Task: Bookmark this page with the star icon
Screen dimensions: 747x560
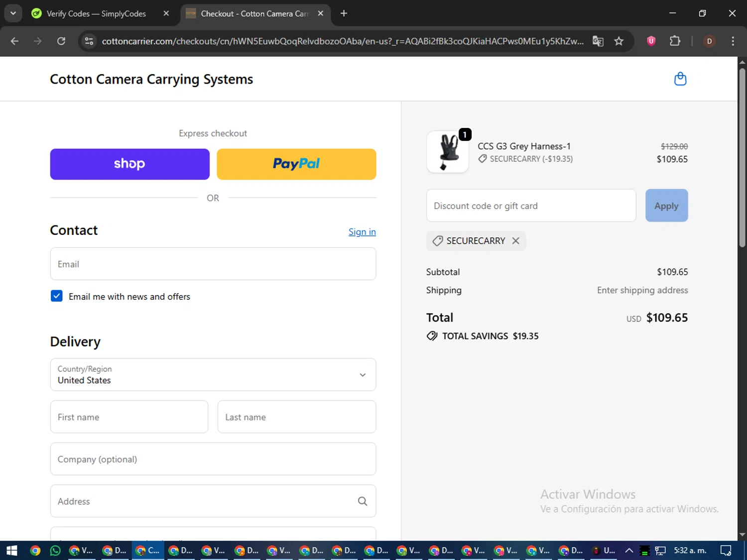Action: tap(619, 41)
